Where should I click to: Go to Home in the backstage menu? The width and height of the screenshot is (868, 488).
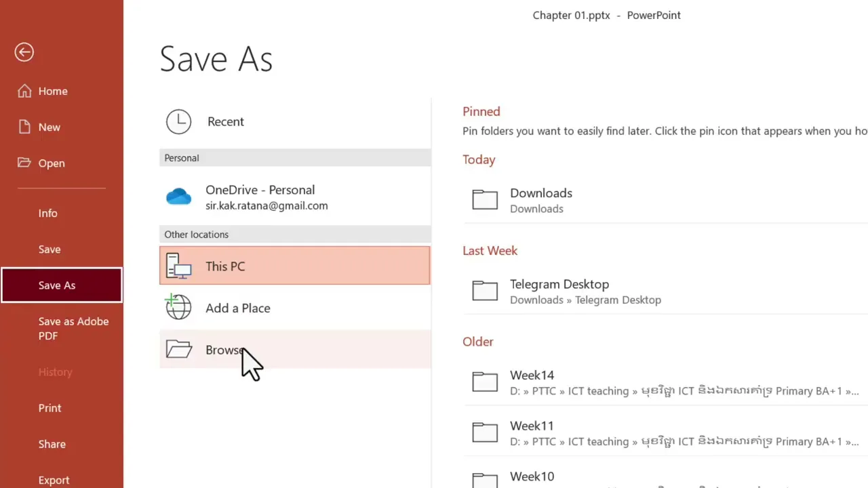pos(62,91)
